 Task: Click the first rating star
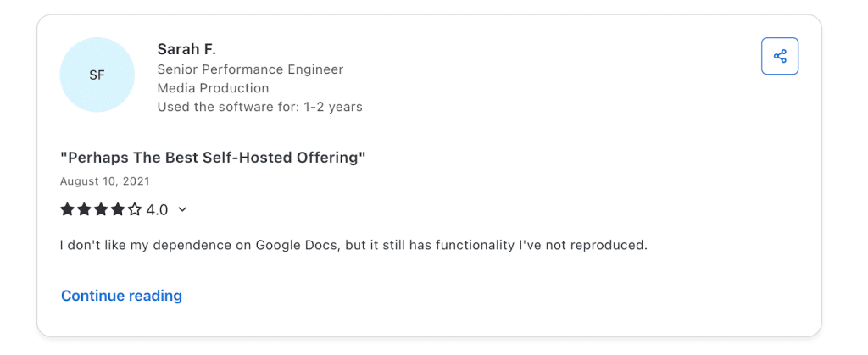[x=67, y=209]
